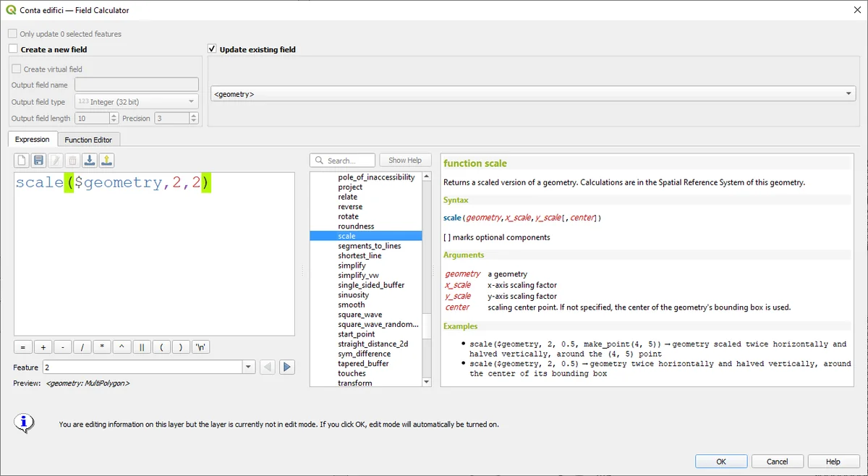
Task: Click the Show Help button
Action: (x=405, y=161)
